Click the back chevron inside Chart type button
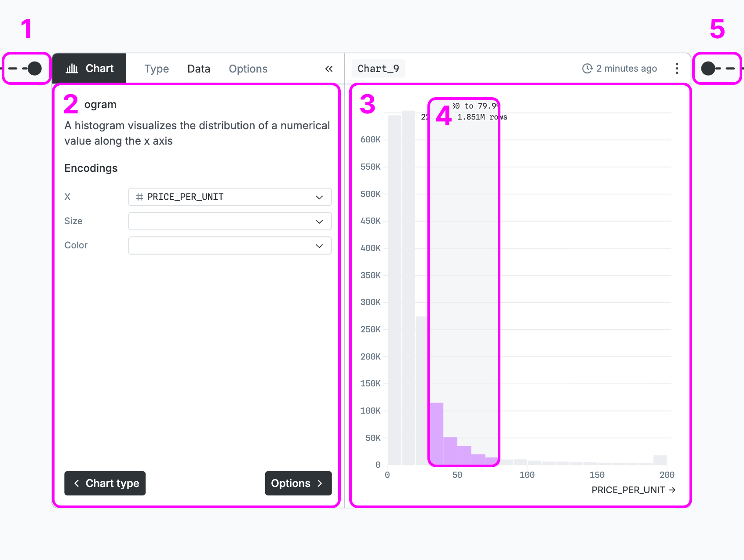 click(77, 483)
